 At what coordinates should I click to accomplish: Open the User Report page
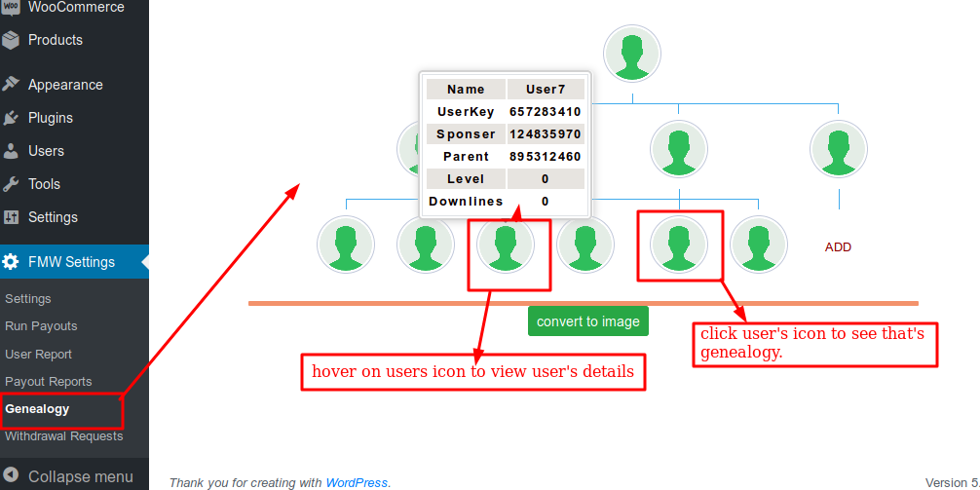click(x=39, y=355)
